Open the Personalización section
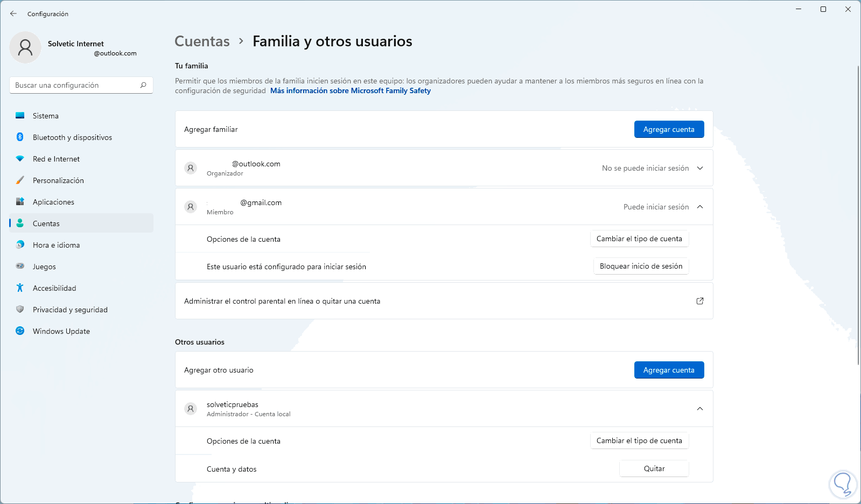Viewport: 861px width, 504px height. pyautogui.click(x=58, y=180)
